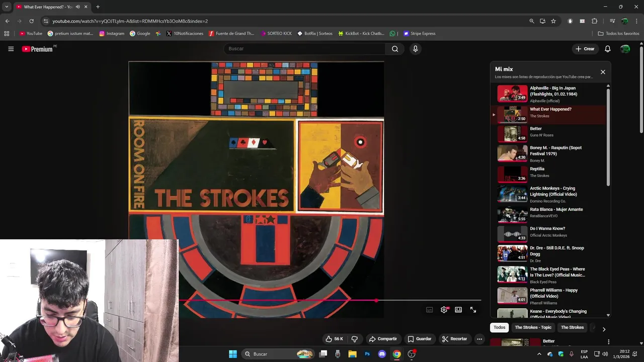Open YouTube notifications bell
This screenshot has width=644, height=362.
point(607,49)
